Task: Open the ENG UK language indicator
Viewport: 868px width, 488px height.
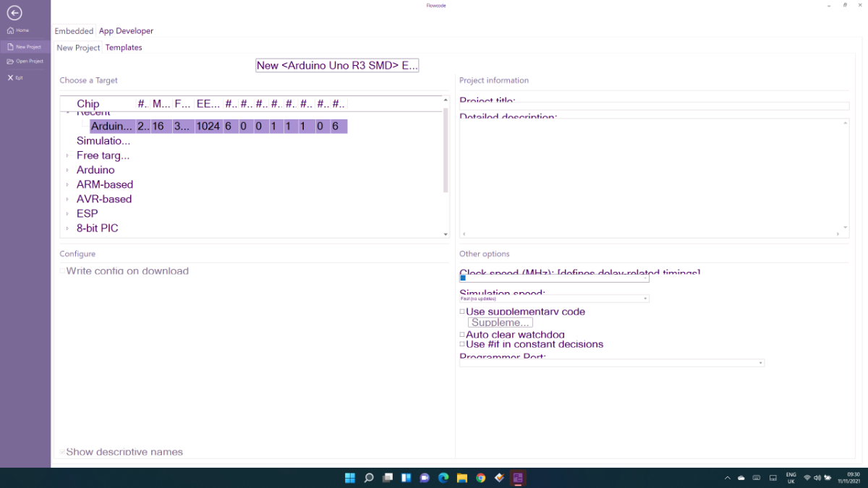Action: point(791,478)
